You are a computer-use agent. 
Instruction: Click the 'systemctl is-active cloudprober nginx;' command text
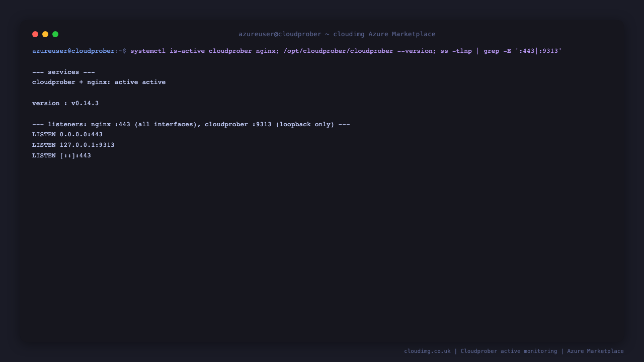[x=205, y=51]
